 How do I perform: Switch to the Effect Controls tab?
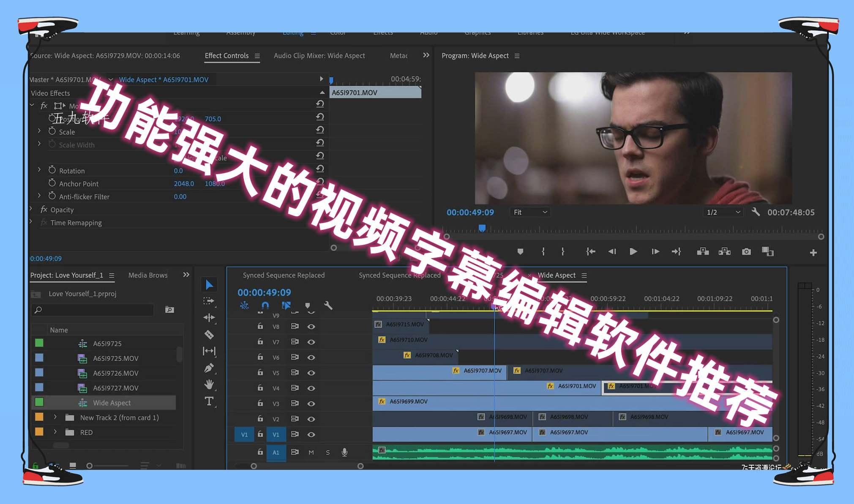(x=227, y=55)
